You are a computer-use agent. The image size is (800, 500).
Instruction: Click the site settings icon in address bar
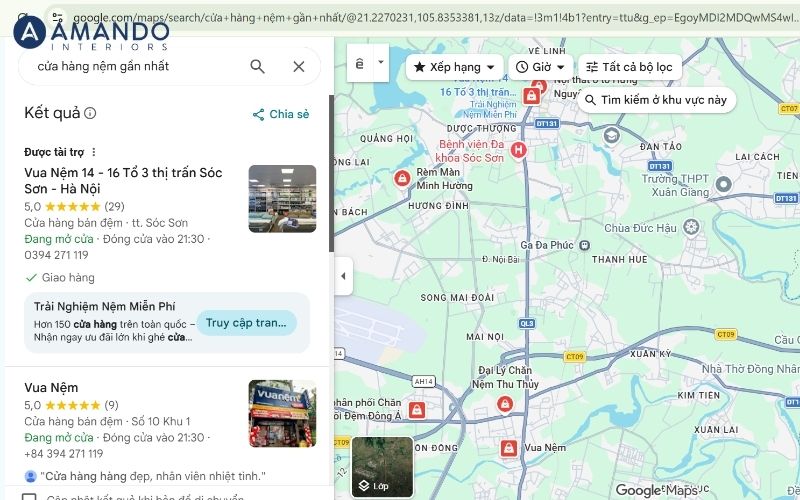coord(58,17)
